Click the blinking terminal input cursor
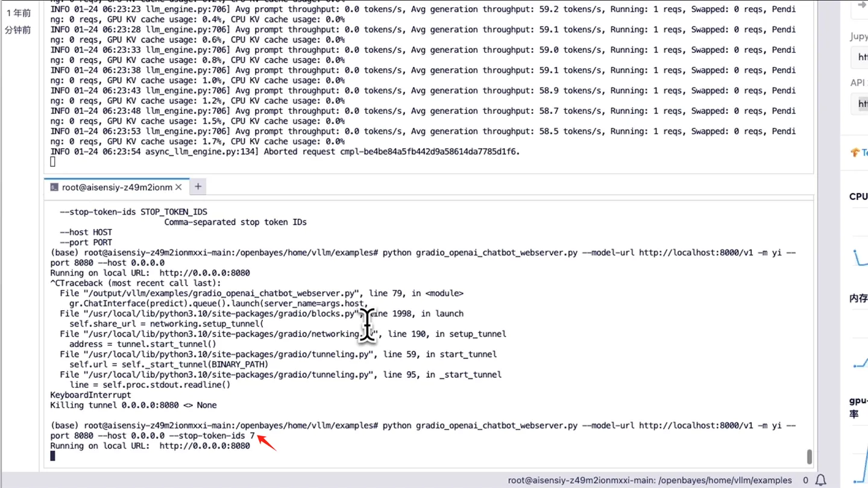This screenshot has width=868, height=488. [52, 456]
